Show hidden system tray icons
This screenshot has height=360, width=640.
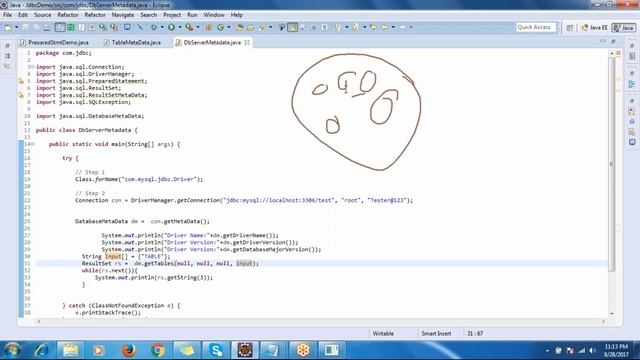click(x=547, y=351)
